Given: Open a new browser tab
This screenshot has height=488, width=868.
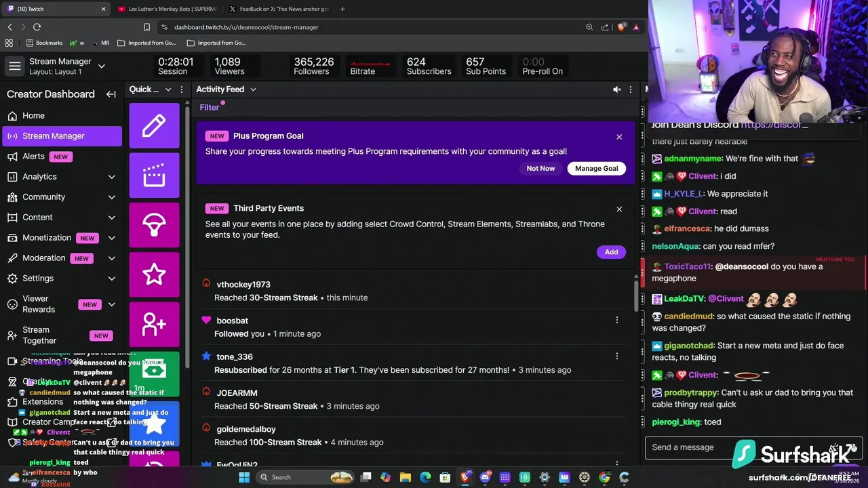Looking at the screenshot, I should [342, 9].
